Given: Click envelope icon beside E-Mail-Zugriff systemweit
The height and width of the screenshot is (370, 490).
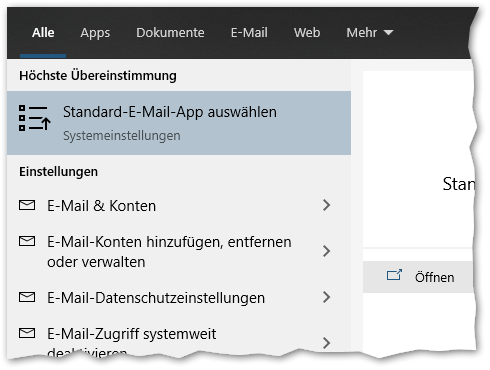Looking at the screenshot, I should pos(27,333).
